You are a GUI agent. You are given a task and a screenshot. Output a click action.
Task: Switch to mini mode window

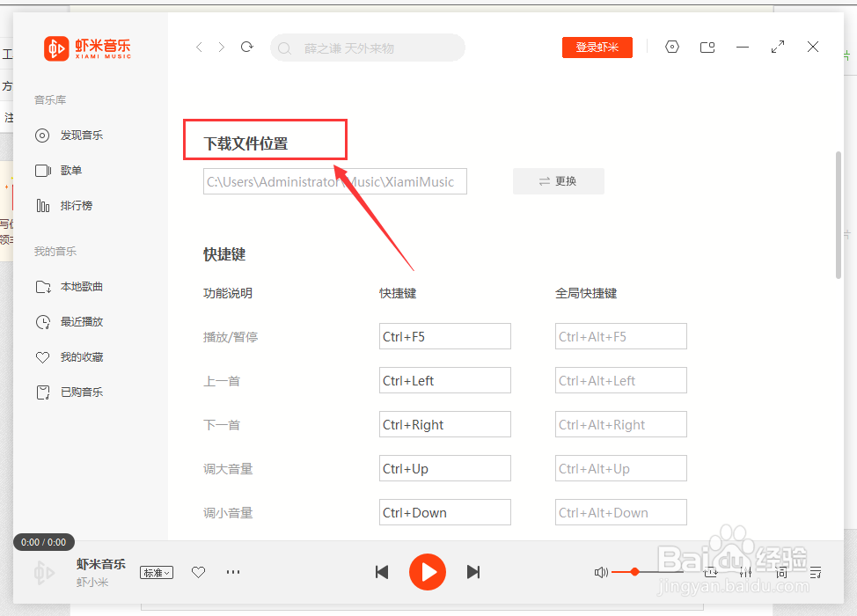(x=707, y=47)
